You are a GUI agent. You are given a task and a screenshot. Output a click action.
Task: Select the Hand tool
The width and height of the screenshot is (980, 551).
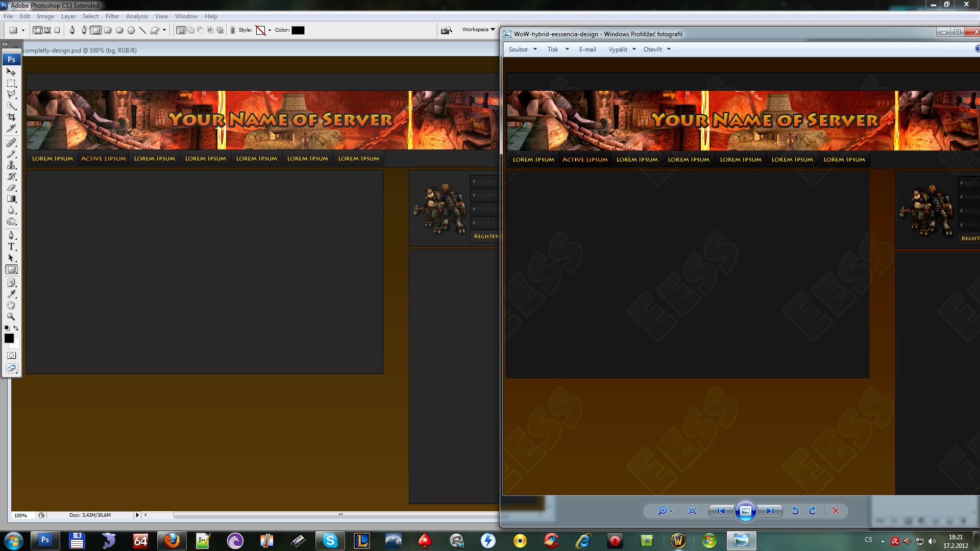tap(11, 305)
